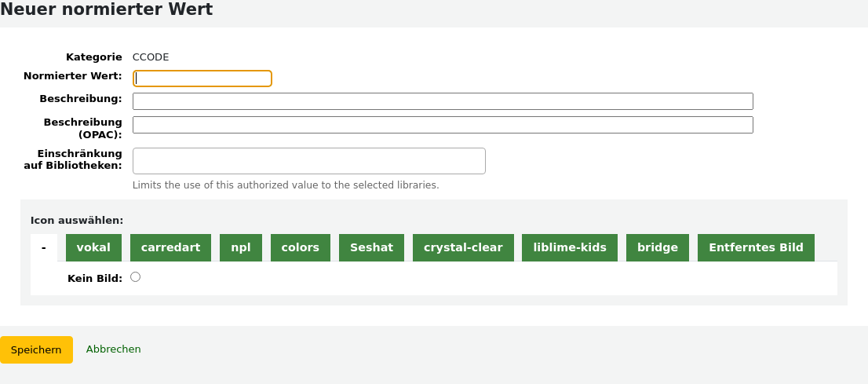Click the Abbrechen link
Image resolution: width=868 pixels, height=384 pixels.
click(114, 349)
